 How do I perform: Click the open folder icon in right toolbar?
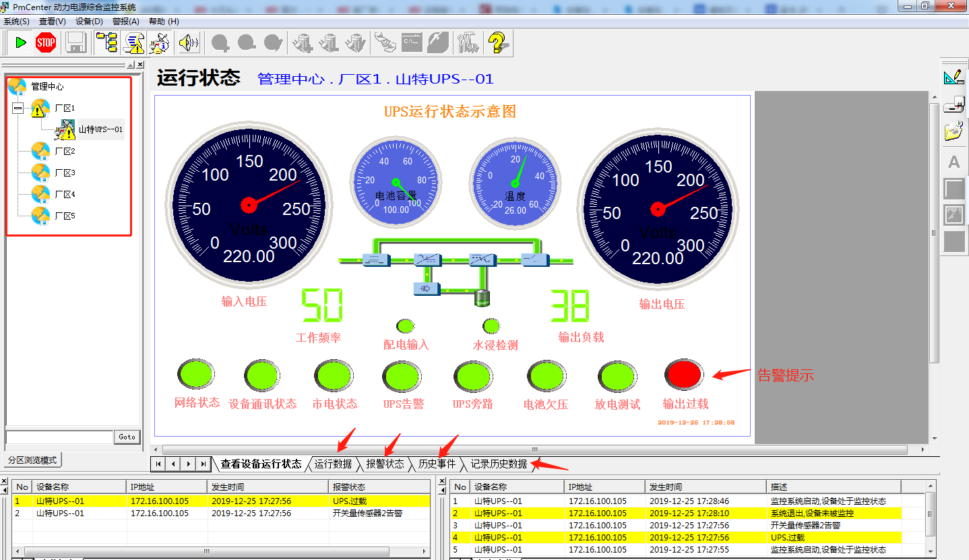click(954, 130)
